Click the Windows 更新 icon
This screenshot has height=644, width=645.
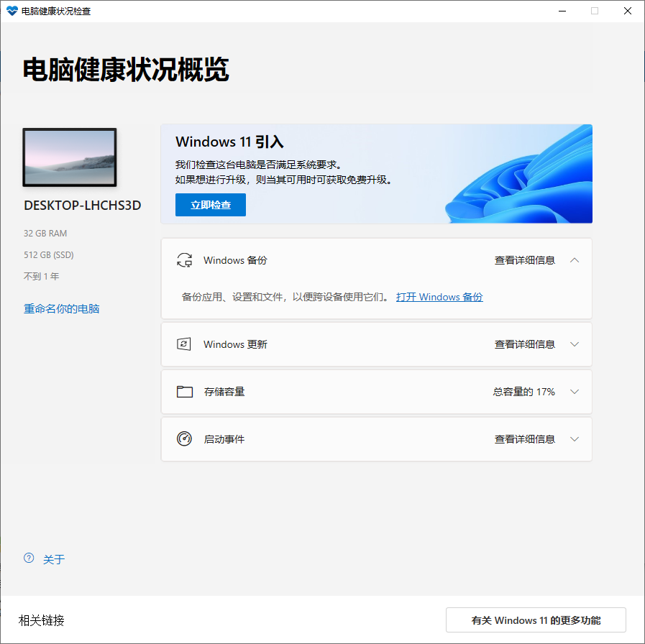click(x=185, y=344)
